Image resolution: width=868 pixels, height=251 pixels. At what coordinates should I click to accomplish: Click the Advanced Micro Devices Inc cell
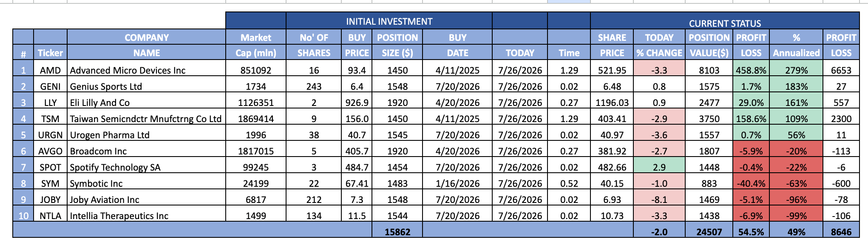146,70
